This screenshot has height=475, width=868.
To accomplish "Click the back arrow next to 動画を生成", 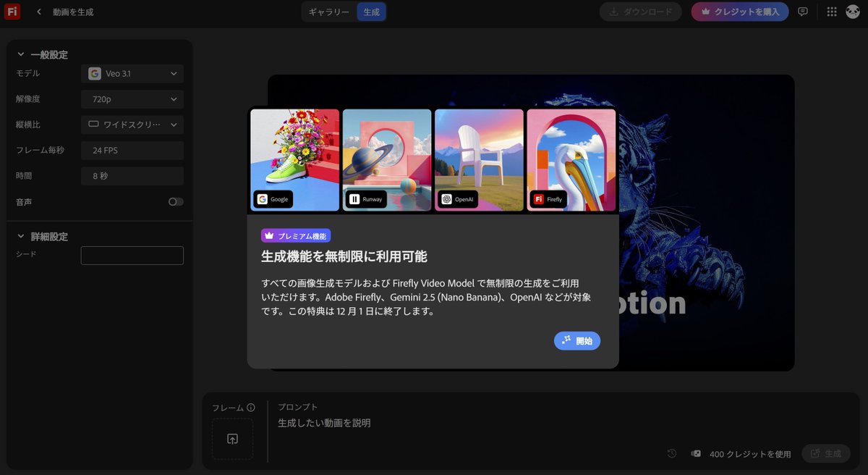I will click(x=38, y=12).
